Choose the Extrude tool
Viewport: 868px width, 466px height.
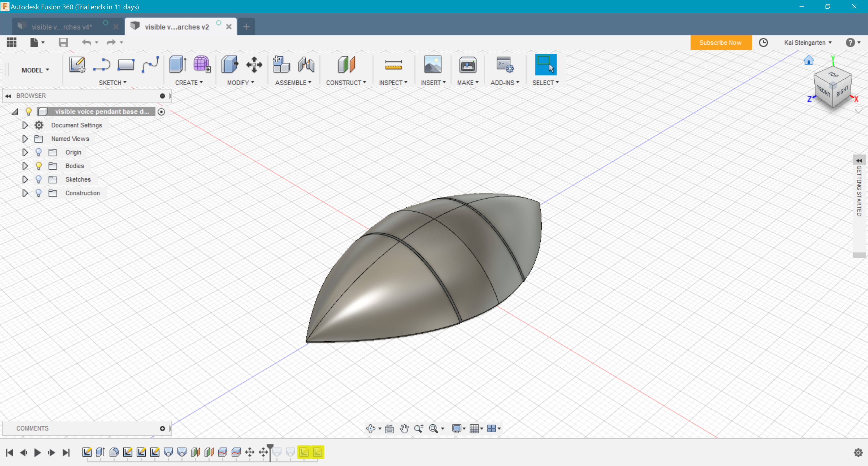tap(178, 64)
